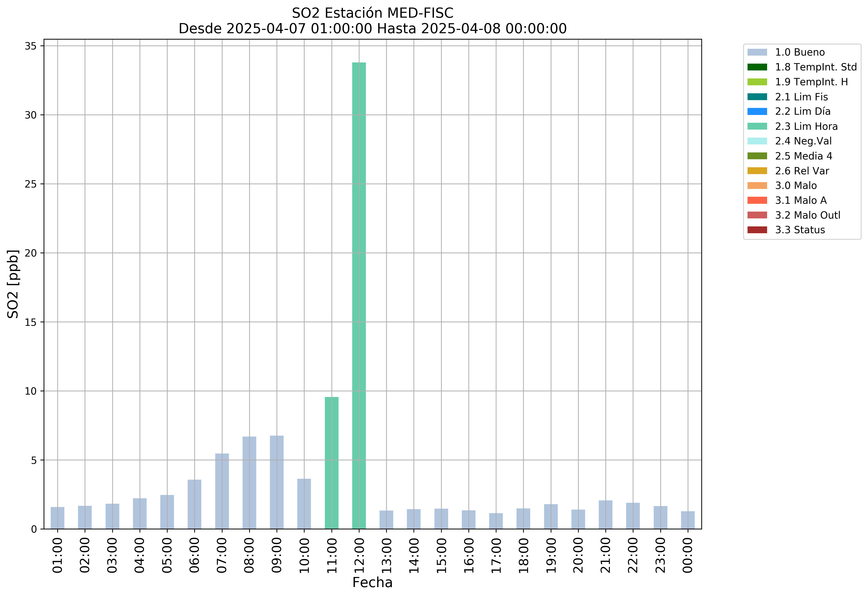This screenshot has height=597, width=868.
Task: Select the 00:00 blue bar
Action: 688,520
